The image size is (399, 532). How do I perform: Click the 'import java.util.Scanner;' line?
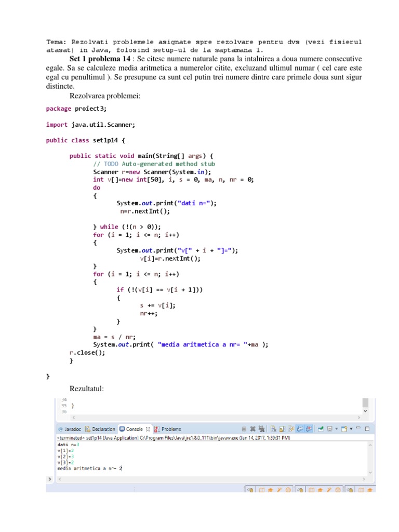(x=90, y=125)
